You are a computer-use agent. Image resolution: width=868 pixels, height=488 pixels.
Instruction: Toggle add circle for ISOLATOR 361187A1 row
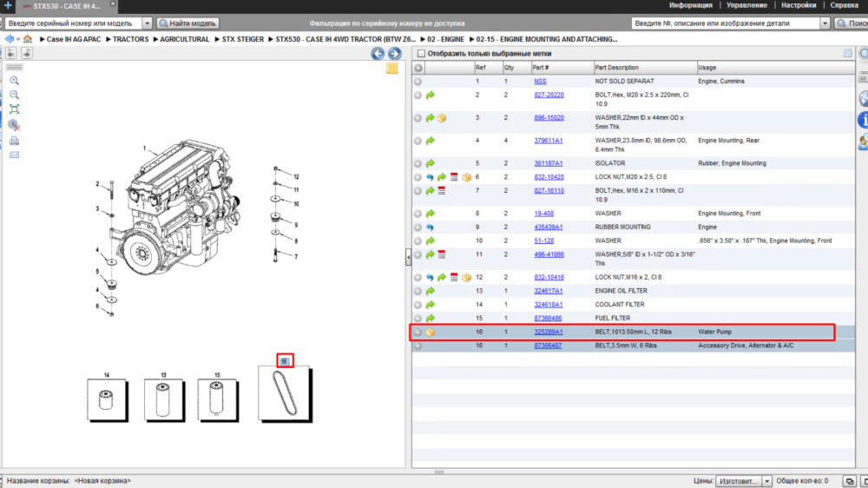click(418, 163)
